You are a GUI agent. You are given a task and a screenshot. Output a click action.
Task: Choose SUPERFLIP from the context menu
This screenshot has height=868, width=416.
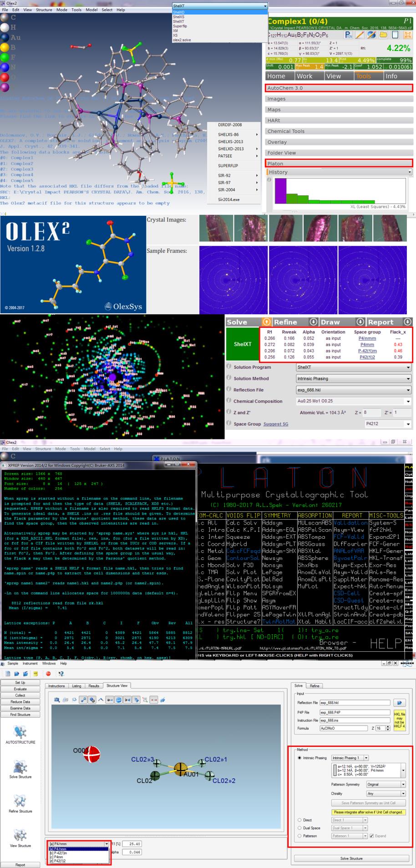[x=228, y=166]
